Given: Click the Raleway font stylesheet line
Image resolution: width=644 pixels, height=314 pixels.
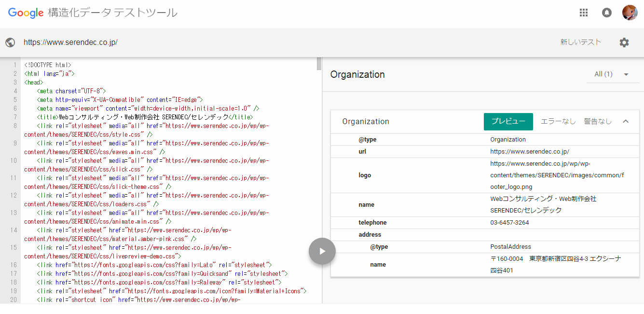Looking at the screenshot, I should click(159, 283).
